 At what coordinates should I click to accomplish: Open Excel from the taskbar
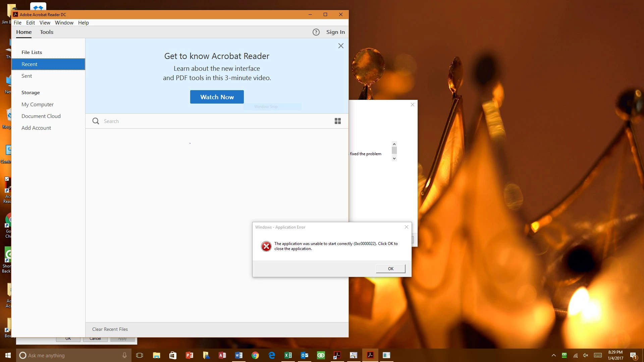(x=288, y=355)
